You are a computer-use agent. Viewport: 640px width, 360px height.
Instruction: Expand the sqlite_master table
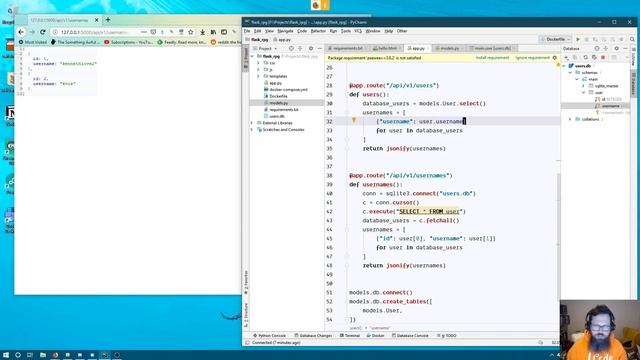[x=583, y=86]
